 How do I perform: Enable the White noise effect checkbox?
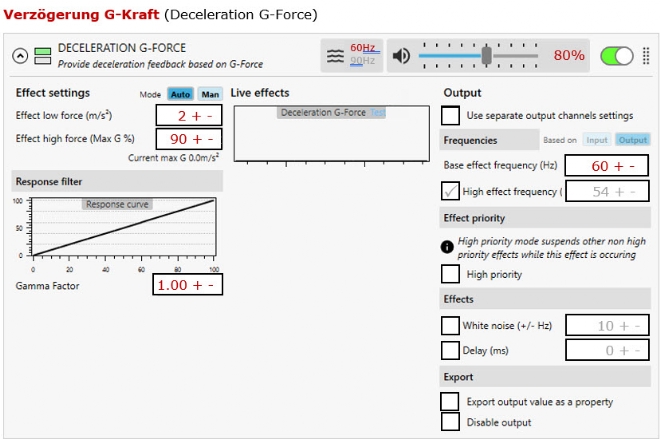[451, 325]
